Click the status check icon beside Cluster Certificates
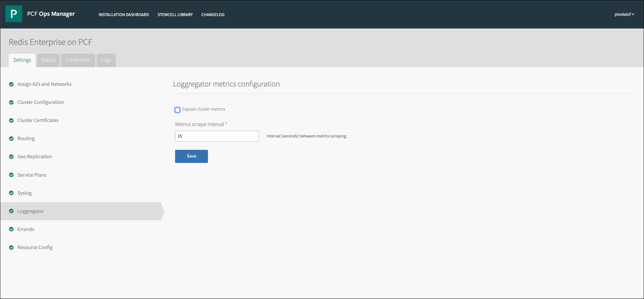This screenshot has height=299, width=644. 11,121
